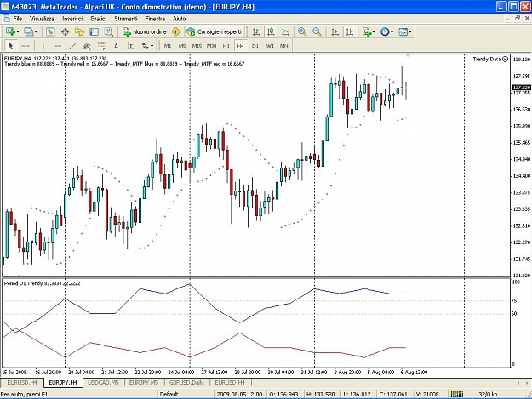Select the Fibonacci retracement tool
The height and width of the screenshot is (399, 532).
[101, 46]
